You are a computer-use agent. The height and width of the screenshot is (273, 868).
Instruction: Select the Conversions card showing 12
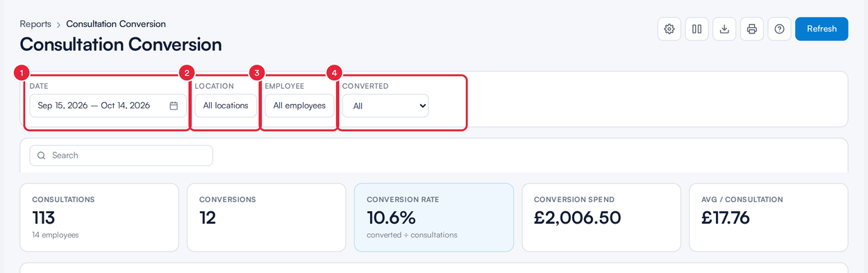pos(266,217)
